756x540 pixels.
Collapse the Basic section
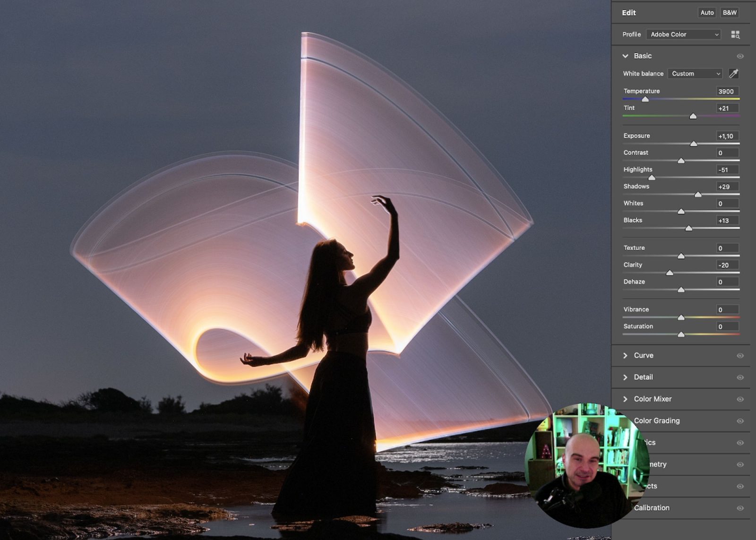[x=626, y=56]
